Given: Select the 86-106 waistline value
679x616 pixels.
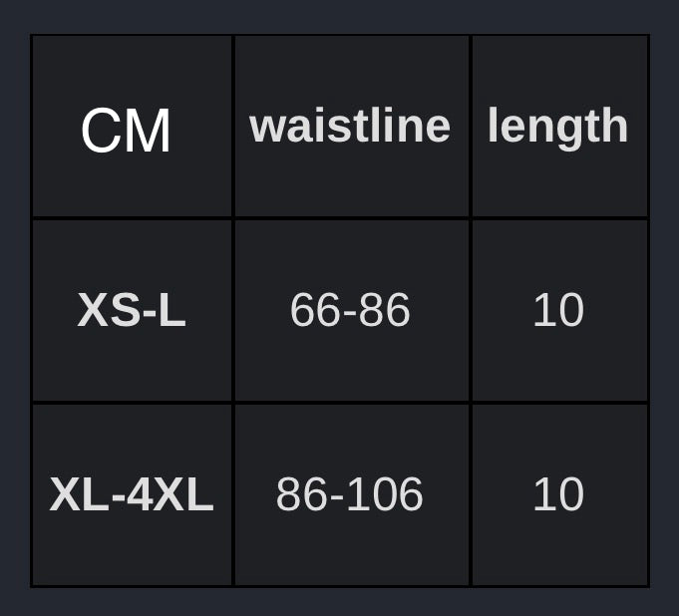Looking at the screenshot, I should [349, 494].
